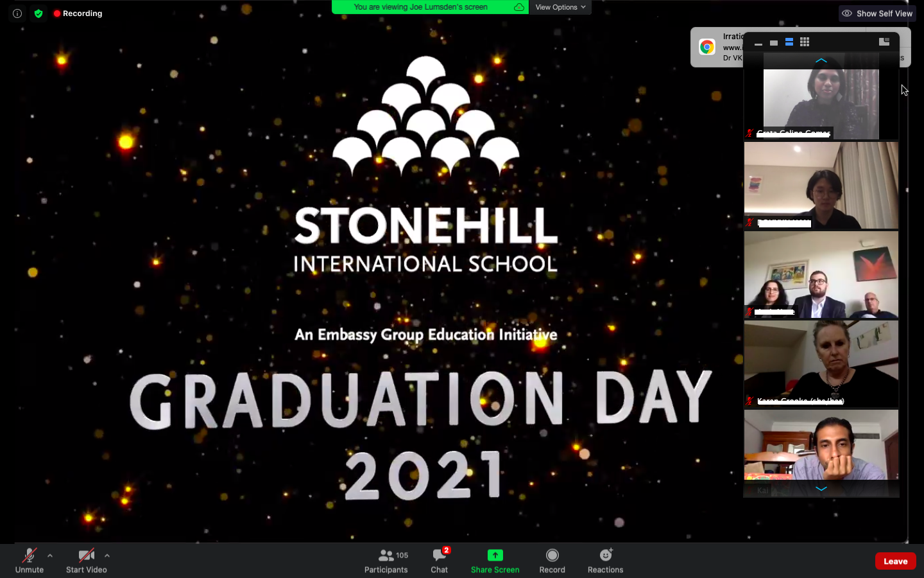This screenshot has height=578, width=924.
Task: Switch video panel to grid view
Action: (x=805, y=42)
